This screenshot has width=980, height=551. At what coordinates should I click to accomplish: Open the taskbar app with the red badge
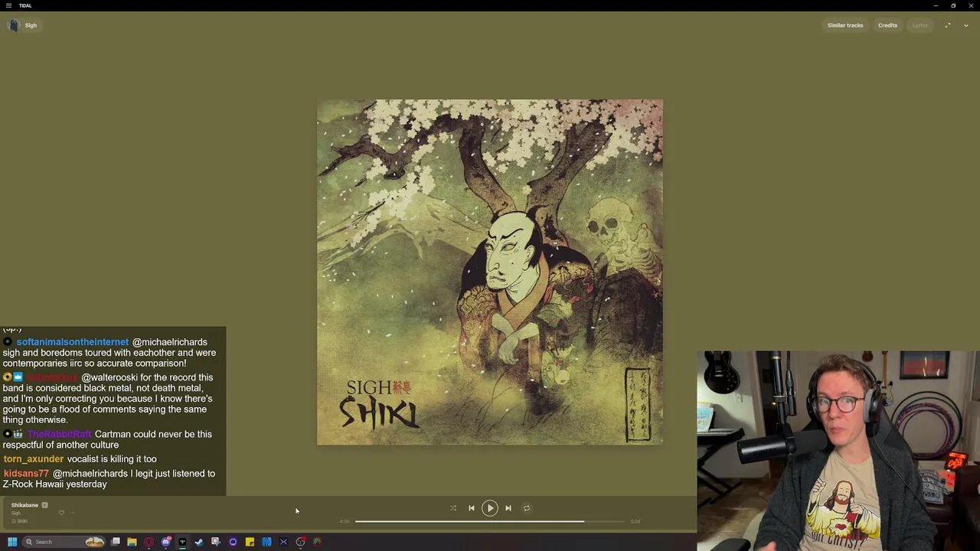click(x=300, y=542)
